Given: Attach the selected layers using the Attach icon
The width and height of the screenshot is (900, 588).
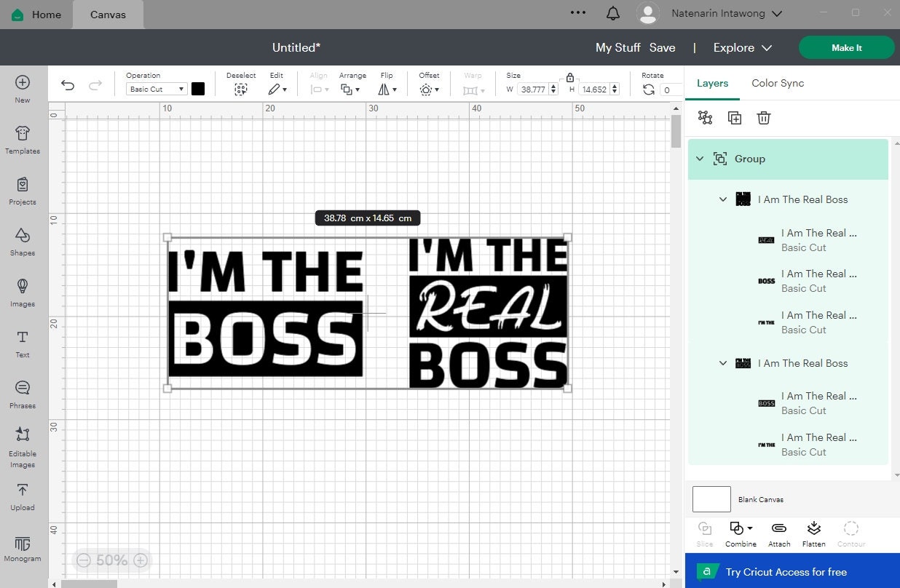Looking at the screenshot, I should pos(778,531).
